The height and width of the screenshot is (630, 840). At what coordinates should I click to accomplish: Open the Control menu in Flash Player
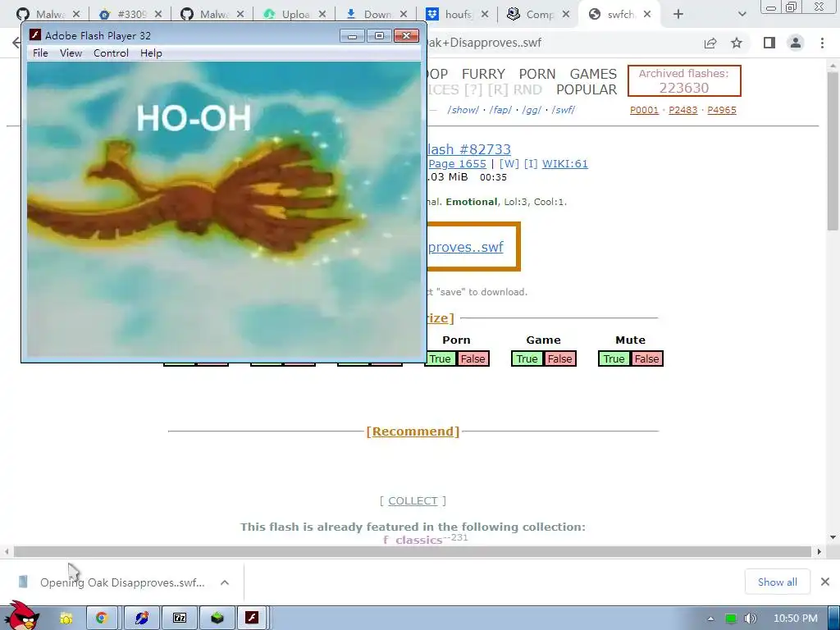(111, 53)
